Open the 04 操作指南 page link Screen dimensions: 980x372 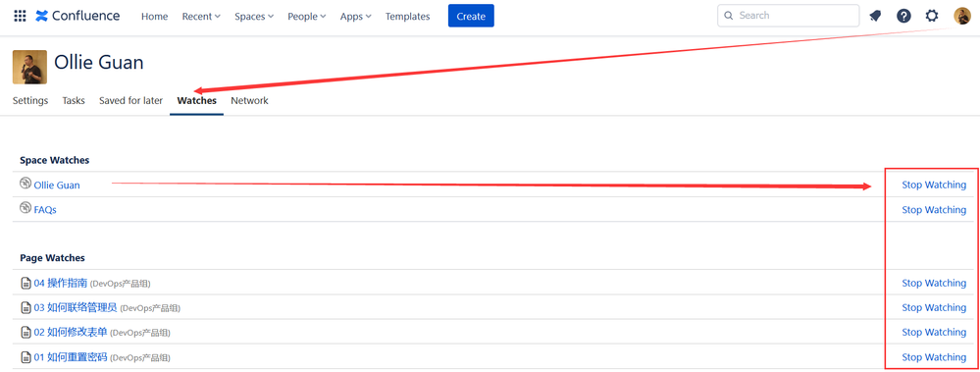click(61, 283)
